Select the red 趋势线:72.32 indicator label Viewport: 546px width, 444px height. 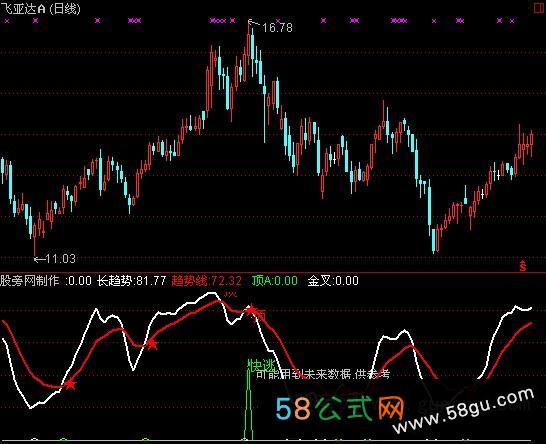[x=206, y=281]
